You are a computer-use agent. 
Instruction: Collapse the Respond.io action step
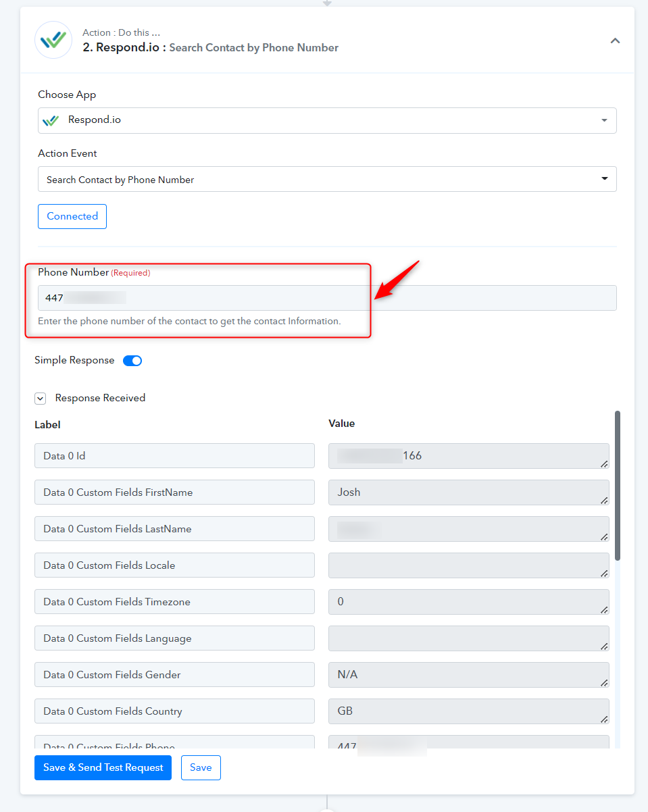[x=615, y=41]
